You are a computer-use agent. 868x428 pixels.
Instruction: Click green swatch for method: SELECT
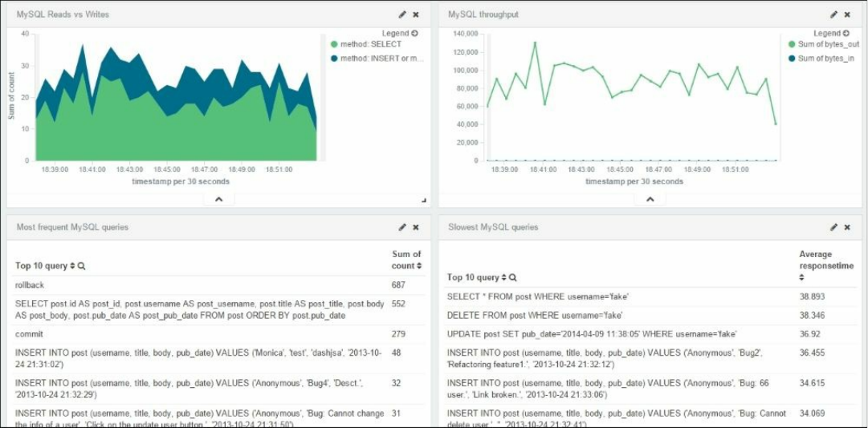(334, 44)
